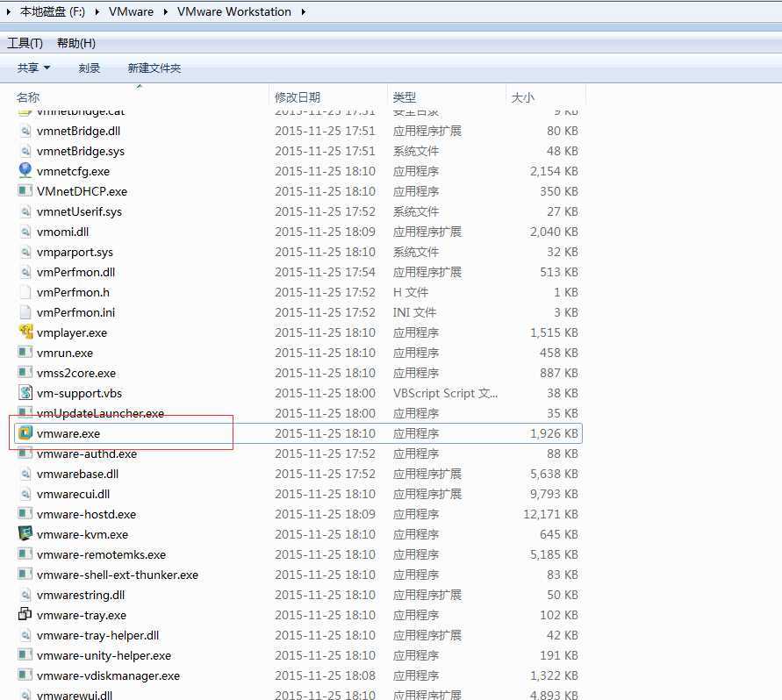Screen dimensions: 782x700
Task: Click the vmss2core.exe file icon
Action: 25,373
